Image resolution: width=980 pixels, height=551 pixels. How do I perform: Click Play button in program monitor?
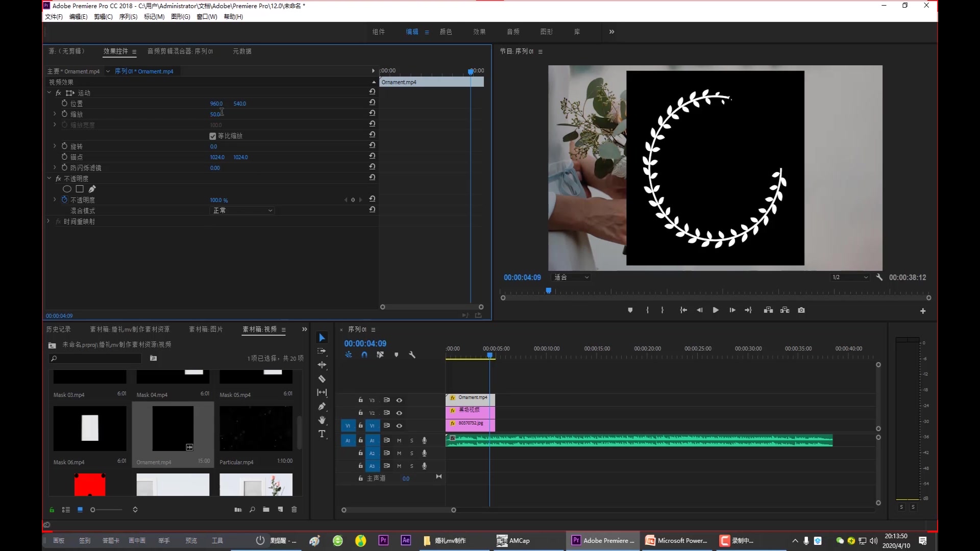coord(716,310)
